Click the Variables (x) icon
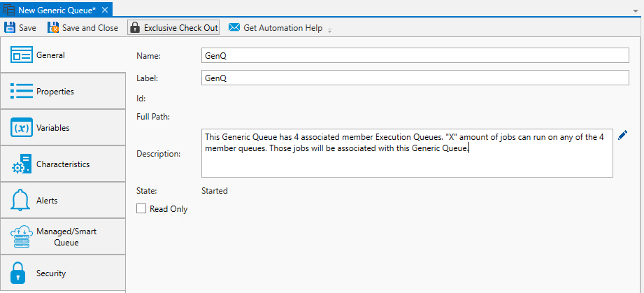 [22, 127]
